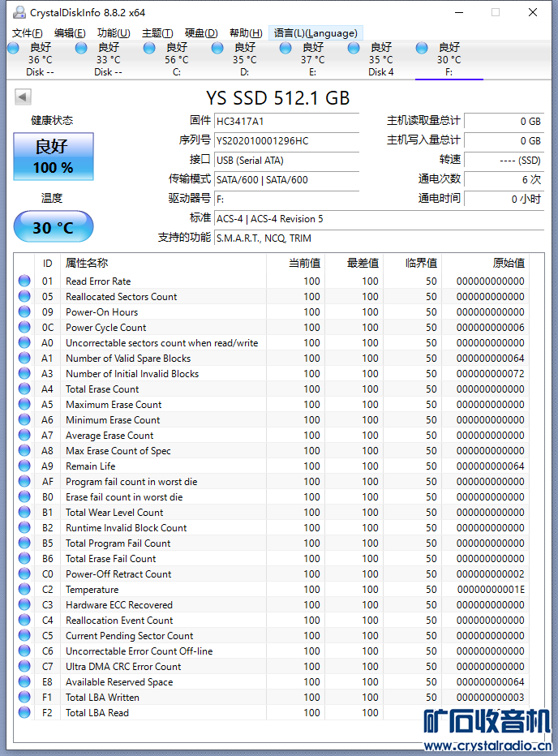
Task: Click the status icon for Temperature row
Action: 24,589
